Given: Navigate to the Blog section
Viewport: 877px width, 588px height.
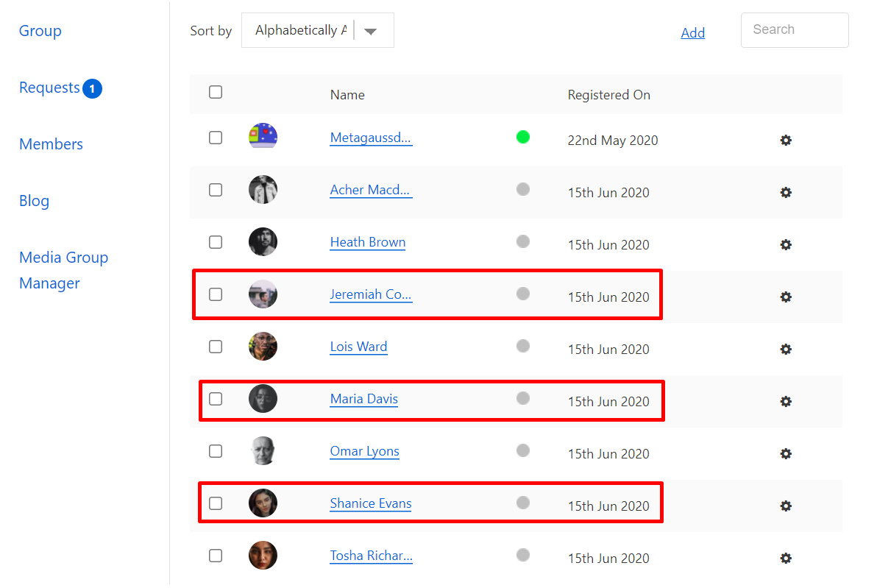Looking at the screenshot, I should 34,201.
